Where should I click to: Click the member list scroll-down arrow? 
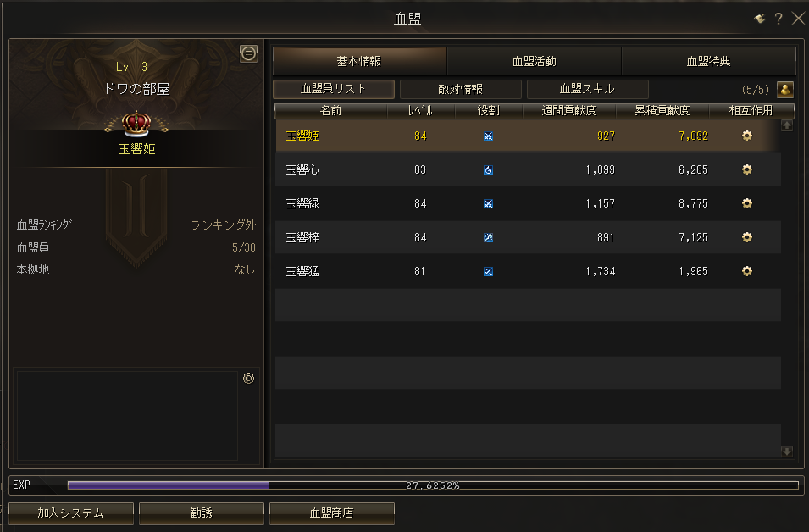[786, 452]
